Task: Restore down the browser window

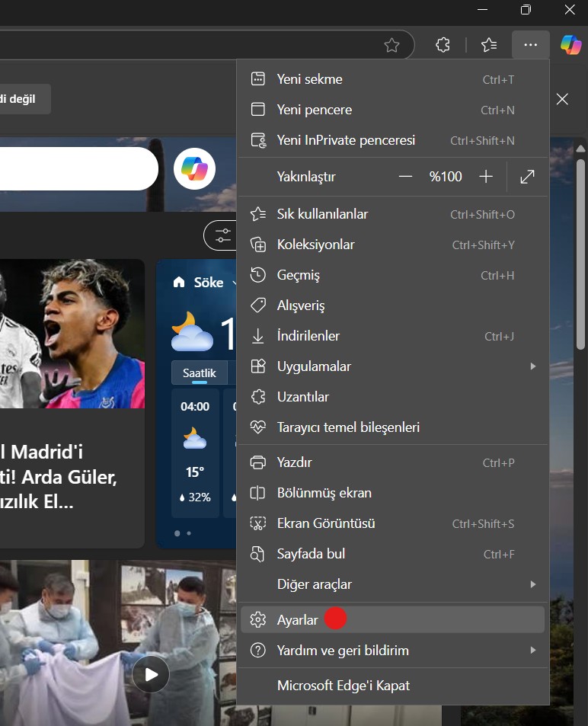Action: [526, 9]
